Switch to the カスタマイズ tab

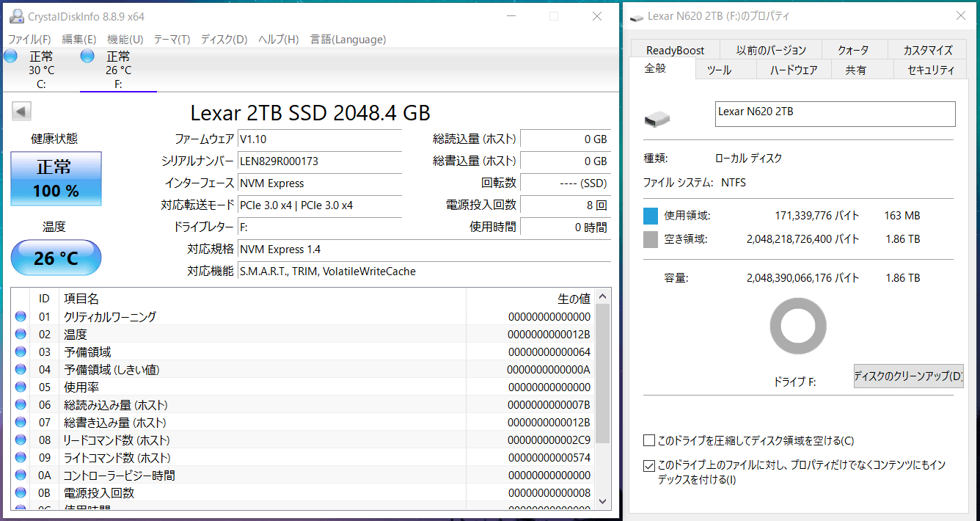(x=928, y=50)
